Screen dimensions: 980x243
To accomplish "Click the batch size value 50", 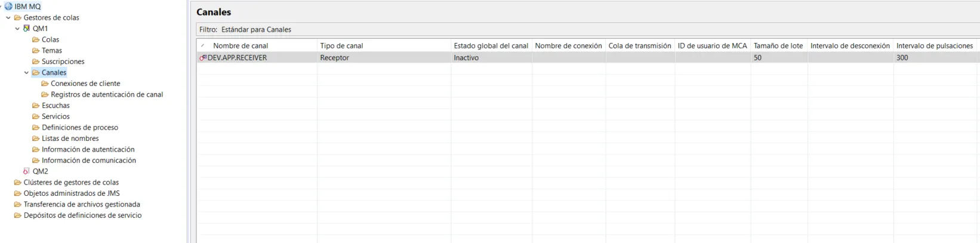I will click(x=757, y=58).
